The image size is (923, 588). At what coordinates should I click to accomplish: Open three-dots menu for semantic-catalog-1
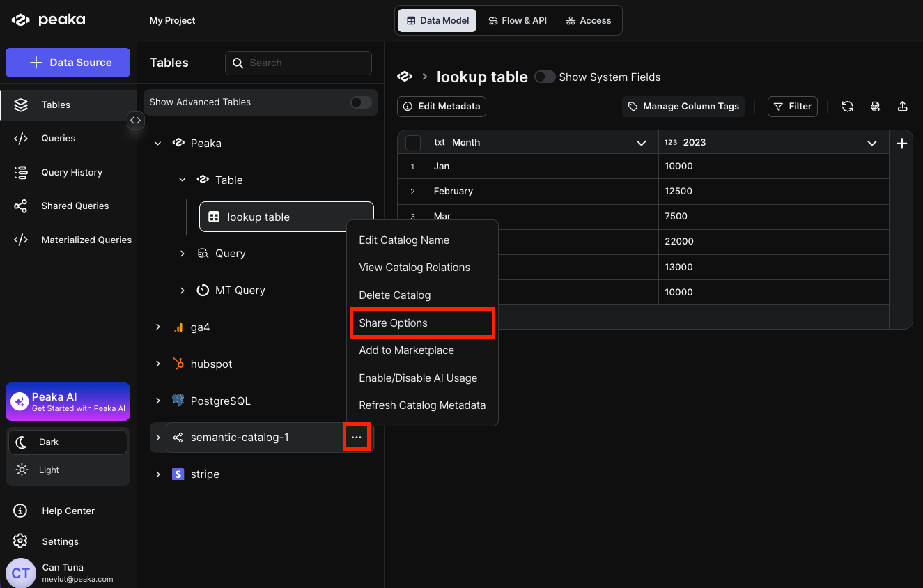[356, 438]
